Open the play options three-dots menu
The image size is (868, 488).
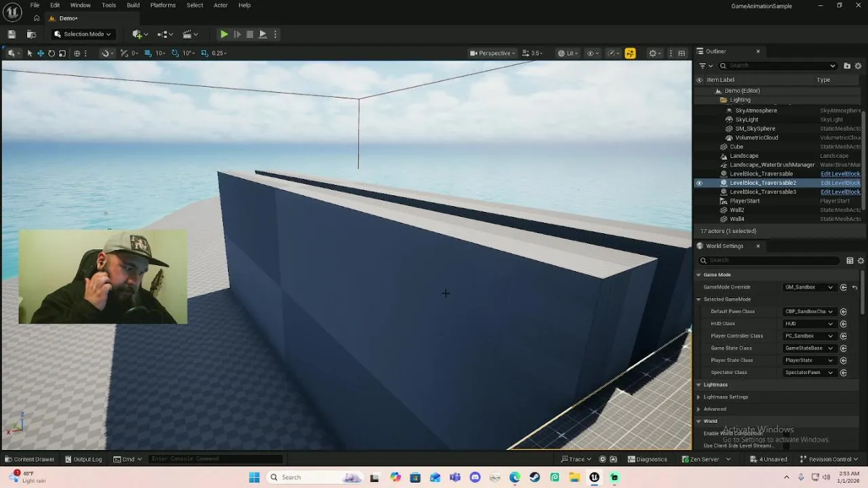tap(275, 34)
